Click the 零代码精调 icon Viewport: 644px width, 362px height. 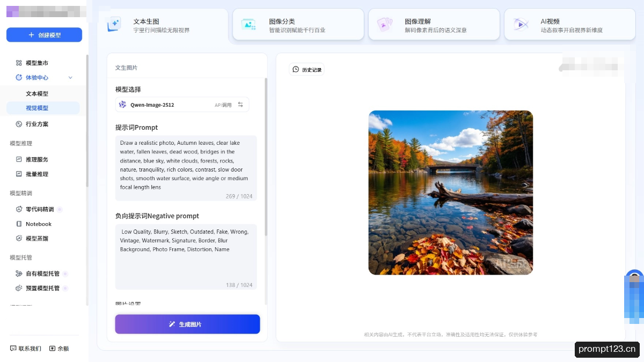point(19,209)
